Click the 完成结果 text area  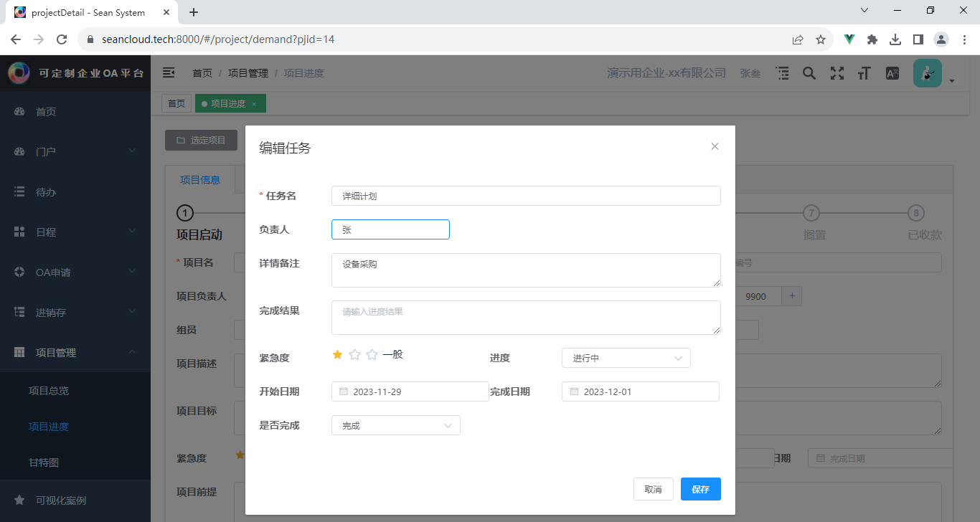coord(526,318)
